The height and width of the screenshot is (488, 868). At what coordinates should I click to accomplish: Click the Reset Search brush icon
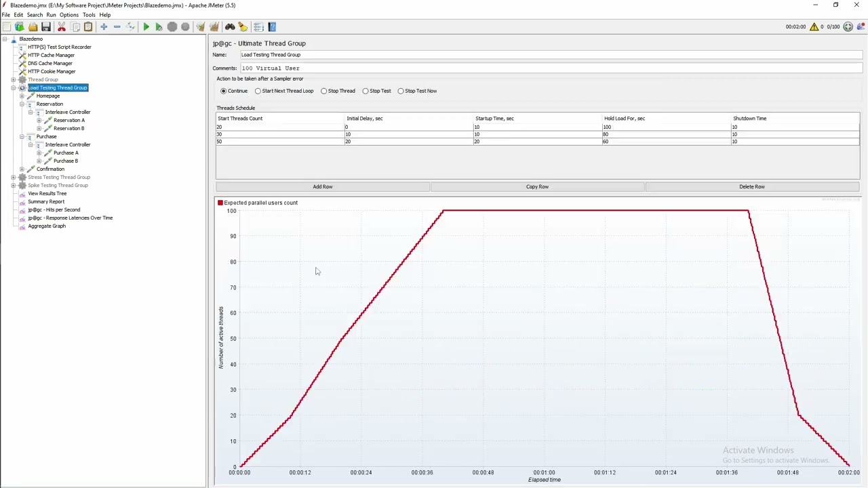243,27
